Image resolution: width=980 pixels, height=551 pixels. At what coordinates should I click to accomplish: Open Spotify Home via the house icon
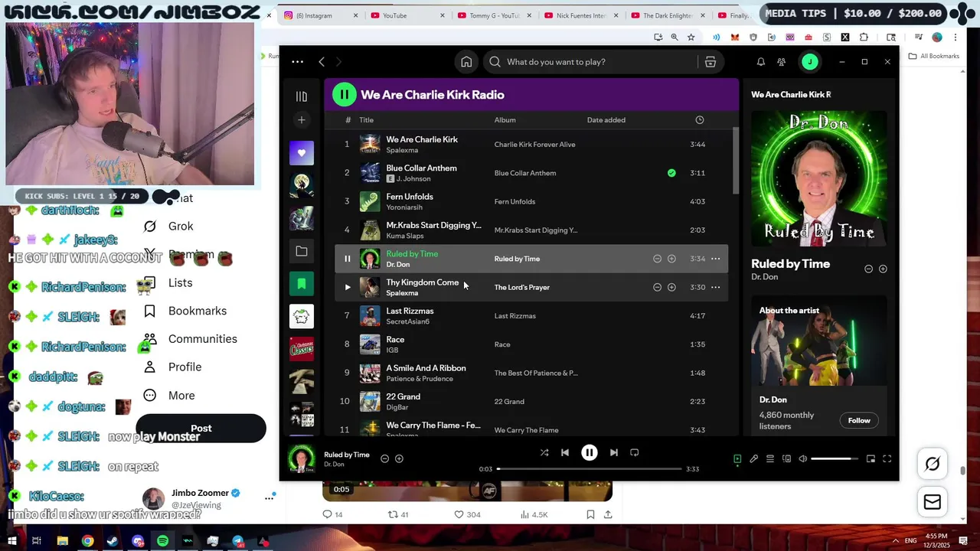466,62
